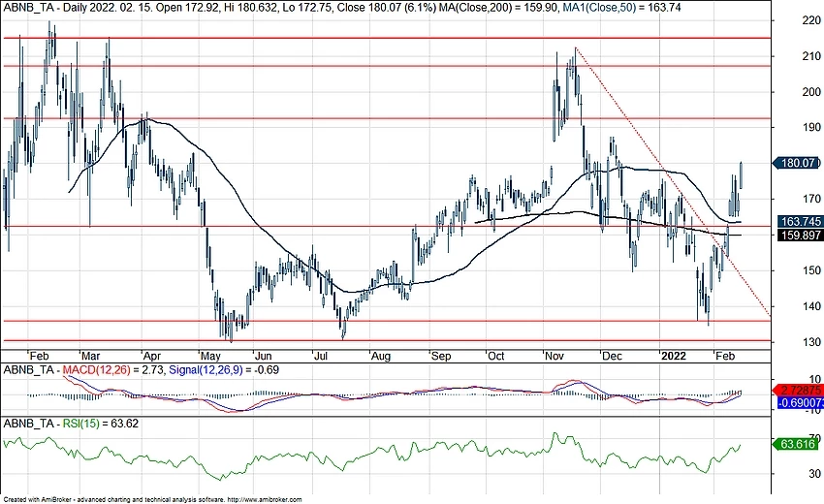The image size is (824, 504).
Task: Click the Jun date axis label
Action: pos(263,356)
